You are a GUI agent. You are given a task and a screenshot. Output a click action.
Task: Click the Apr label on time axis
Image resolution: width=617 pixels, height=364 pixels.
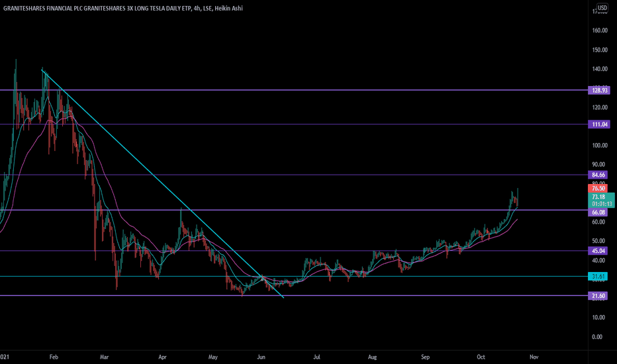coord(162,357)
